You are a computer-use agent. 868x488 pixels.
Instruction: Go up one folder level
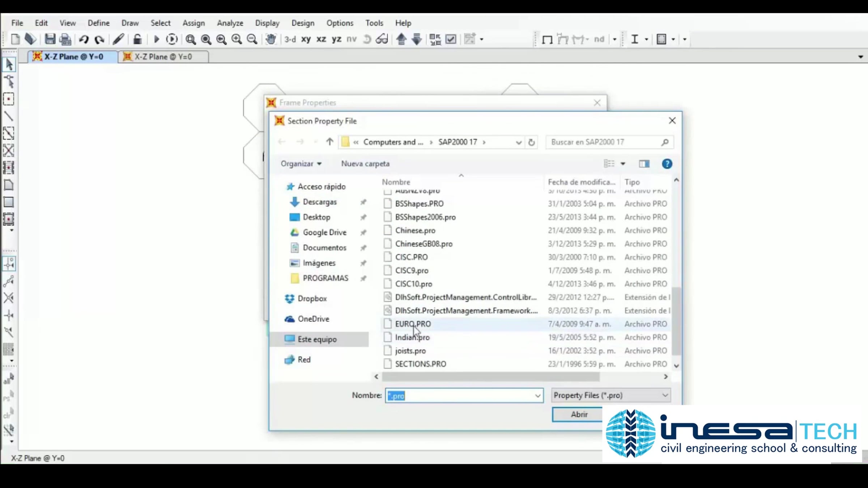(329, 142)
